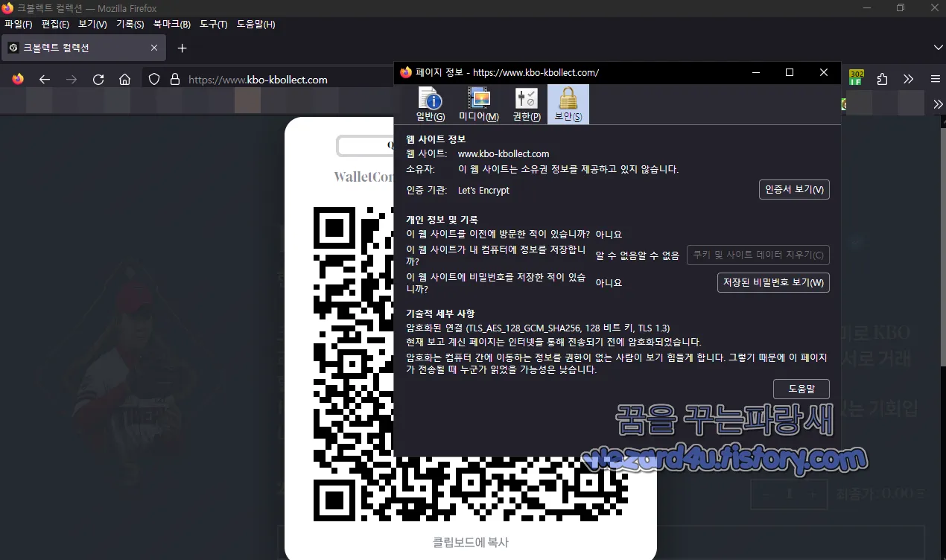Open the 302 IF extension icon

click(x=857, y=78)
